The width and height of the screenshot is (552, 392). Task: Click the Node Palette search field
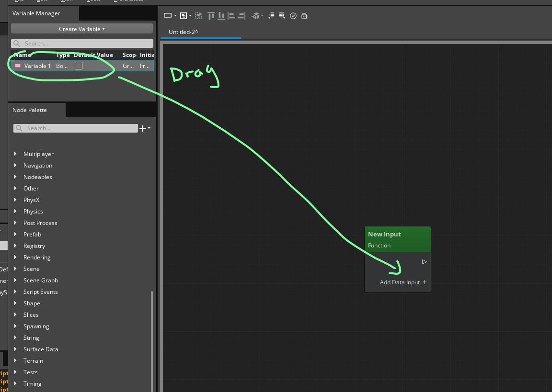tap(79, 128)
